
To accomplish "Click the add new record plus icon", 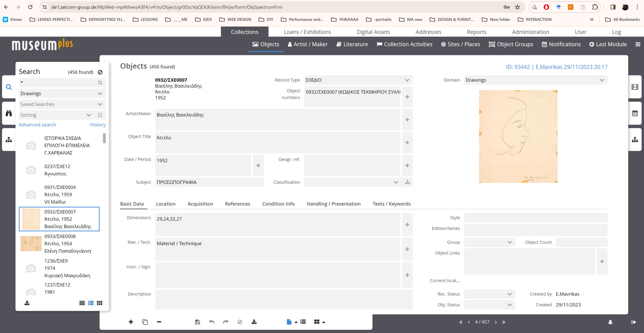I will pyautogui.click(x=131, y=322).
